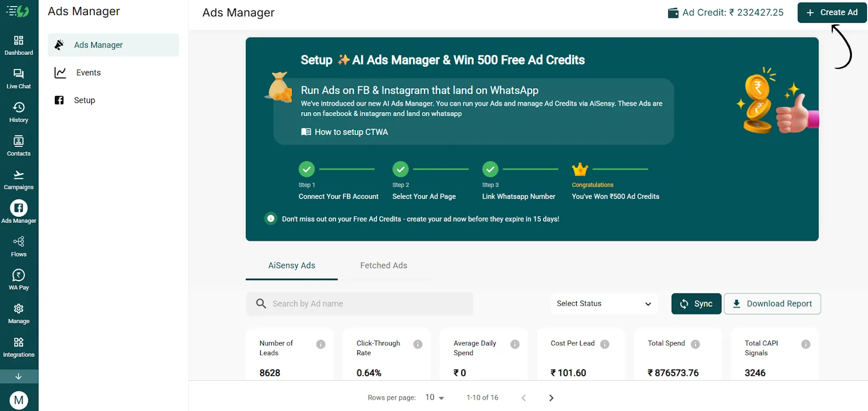Click the Download Report button
The height and width of the screenshot is (411, 868).
[x=773, y=304]
